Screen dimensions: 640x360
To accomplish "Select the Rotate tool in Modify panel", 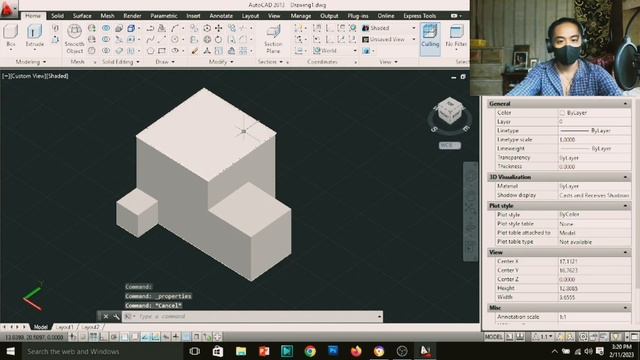I will [x=219, y=40].
